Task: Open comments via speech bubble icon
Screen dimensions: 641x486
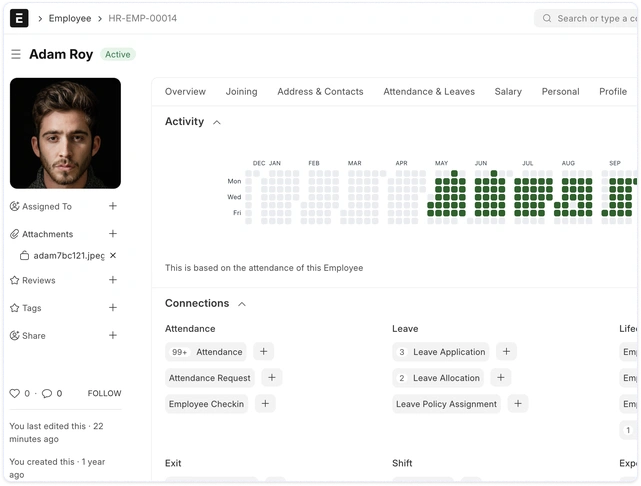Action: [47, 393]
